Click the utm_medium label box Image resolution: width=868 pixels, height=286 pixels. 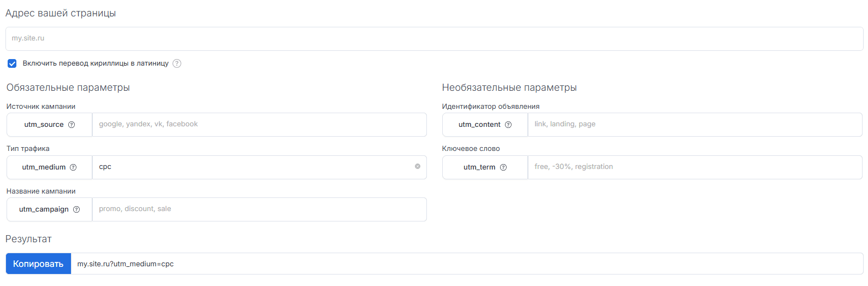point(49,167)
